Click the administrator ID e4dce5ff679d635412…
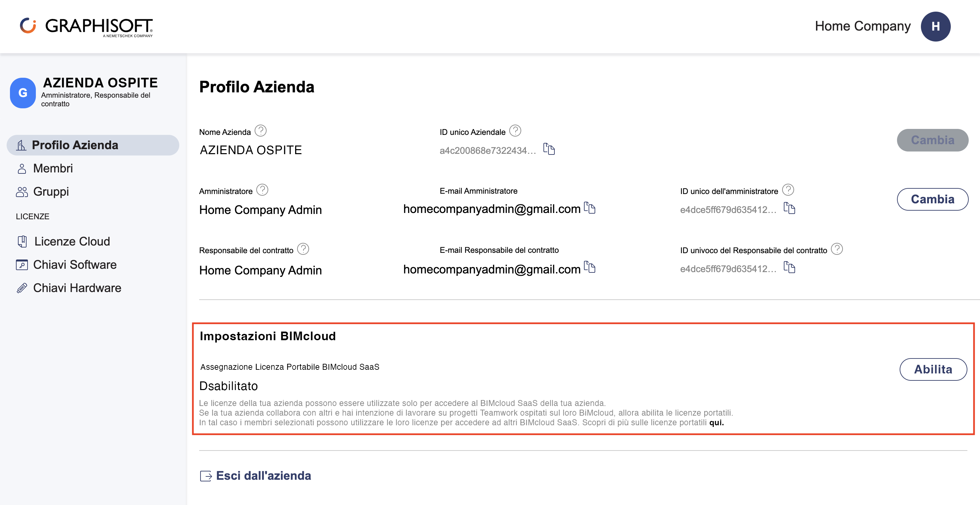Image resolution: width=980 pixels, height=505 pixels. (x=728, y=209)
